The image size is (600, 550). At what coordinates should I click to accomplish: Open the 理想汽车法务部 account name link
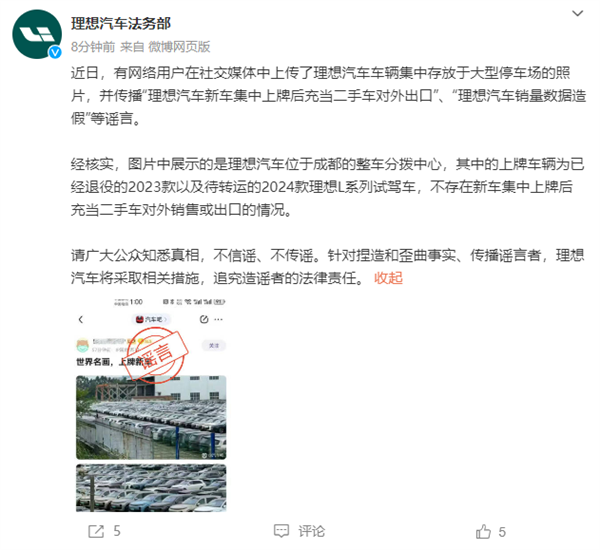click(x=121, y=24)
